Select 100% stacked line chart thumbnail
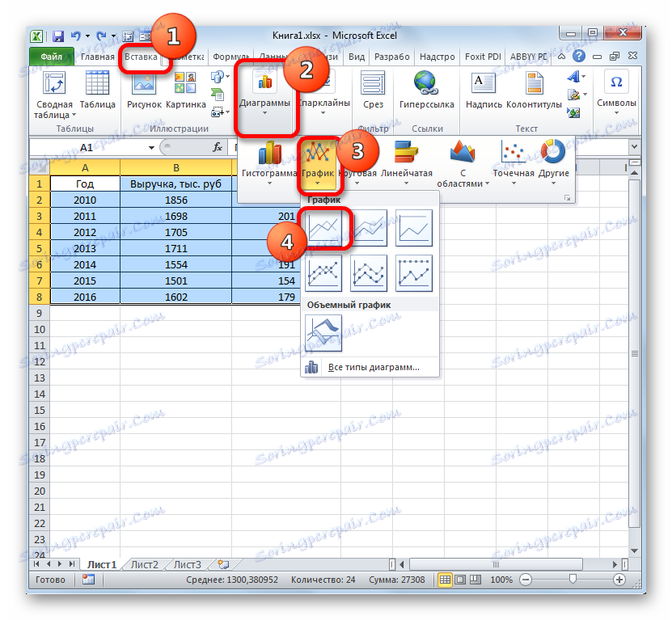 coord(413,228)
